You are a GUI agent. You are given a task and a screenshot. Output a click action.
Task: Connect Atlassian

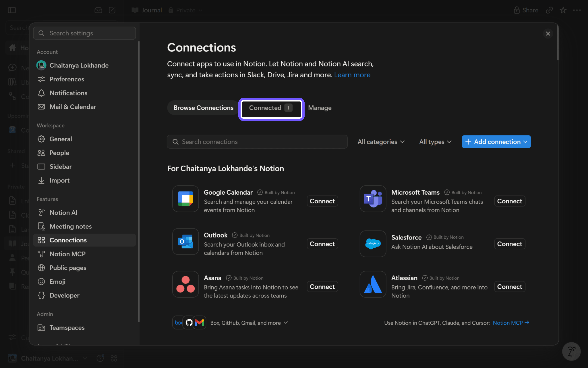click(x=510, y=287)
